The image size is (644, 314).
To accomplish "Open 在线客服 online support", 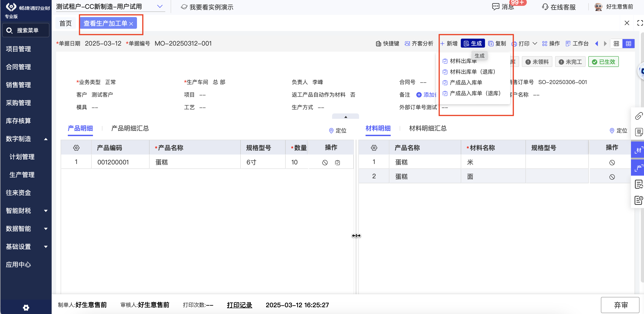I will click(559, 7).
